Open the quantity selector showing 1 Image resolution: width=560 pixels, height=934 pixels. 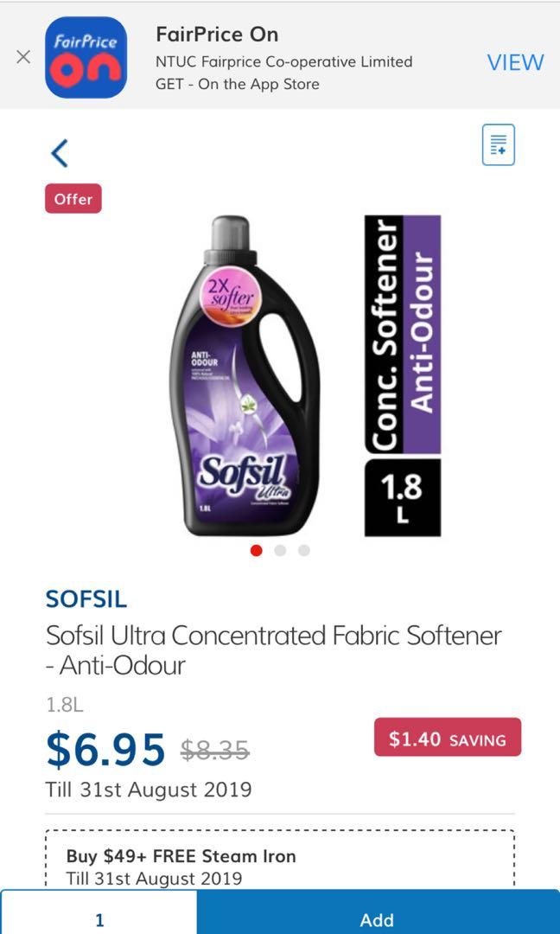pos(100,919)
